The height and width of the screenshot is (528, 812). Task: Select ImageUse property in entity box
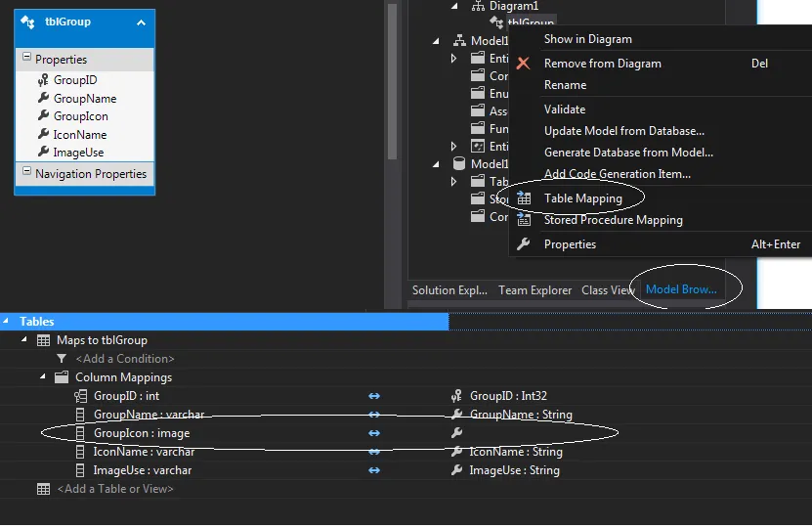tap(78, 153)
